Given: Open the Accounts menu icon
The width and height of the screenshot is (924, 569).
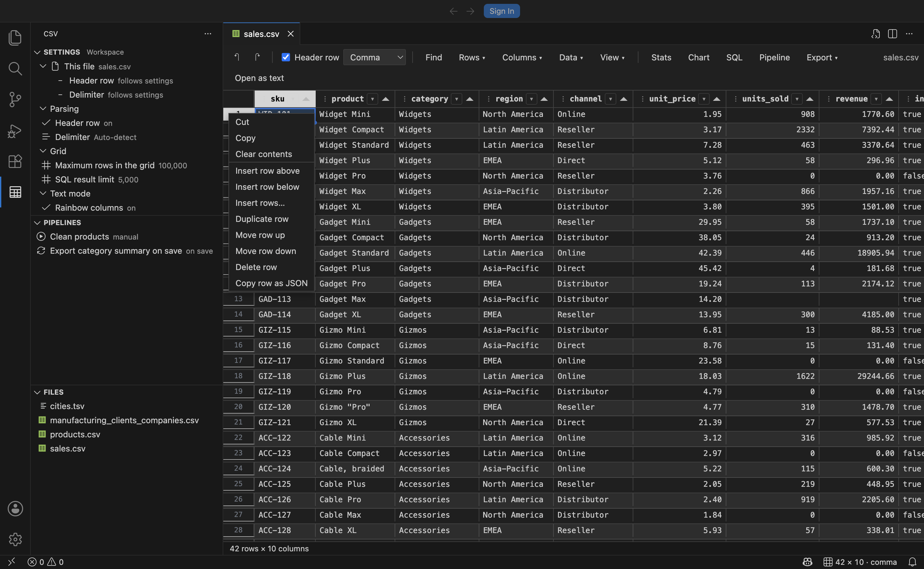Looking at the screenshot, I should pos(15,509).
